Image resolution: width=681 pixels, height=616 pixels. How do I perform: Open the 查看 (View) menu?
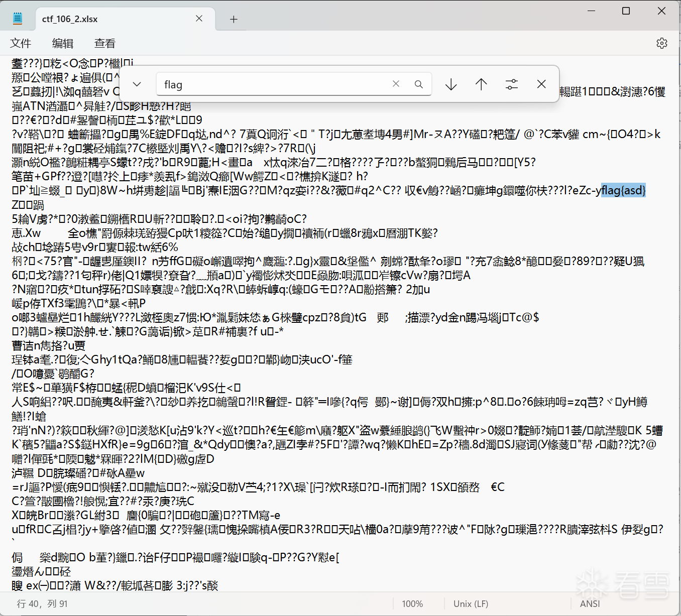[x=105, y=43]
